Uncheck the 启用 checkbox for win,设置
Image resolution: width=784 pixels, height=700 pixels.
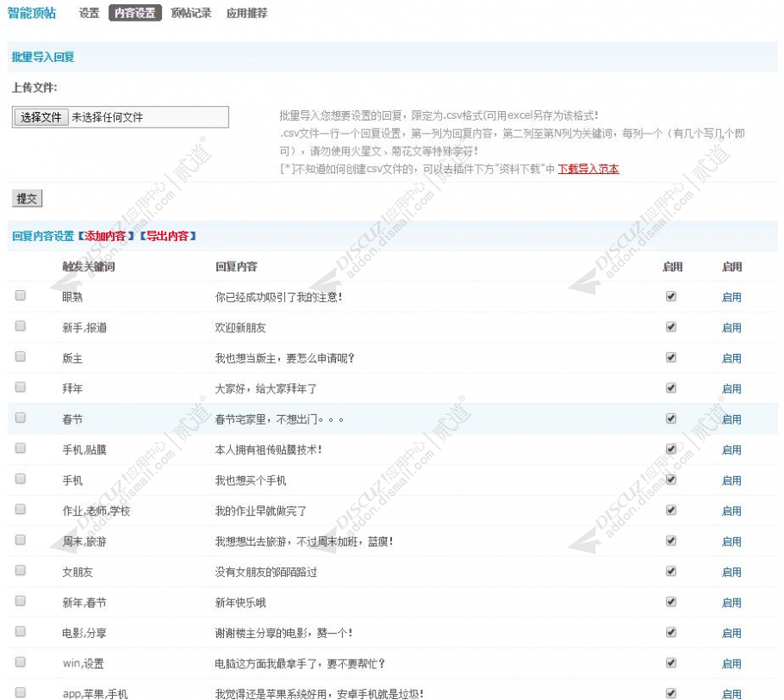click(671, 662)
